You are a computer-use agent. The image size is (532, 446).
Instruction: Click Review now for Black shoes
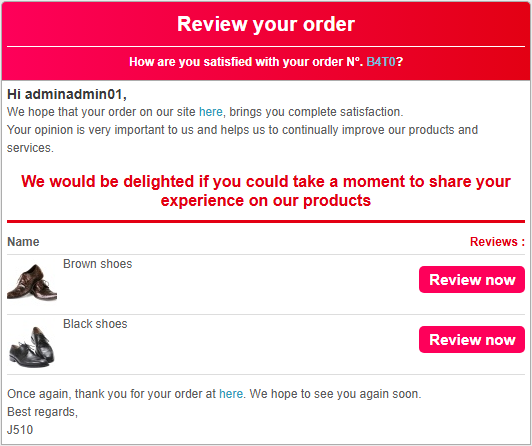[x=472, y=340]
